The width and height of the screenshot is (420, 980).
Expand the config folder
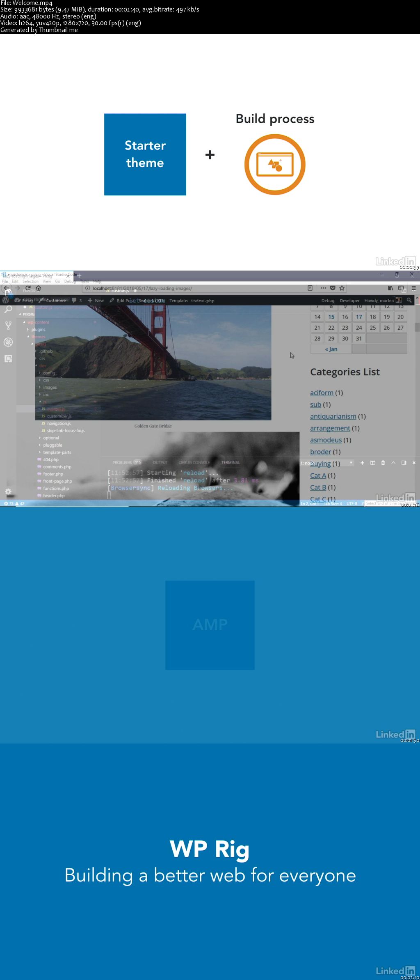[x=47, y=373]
